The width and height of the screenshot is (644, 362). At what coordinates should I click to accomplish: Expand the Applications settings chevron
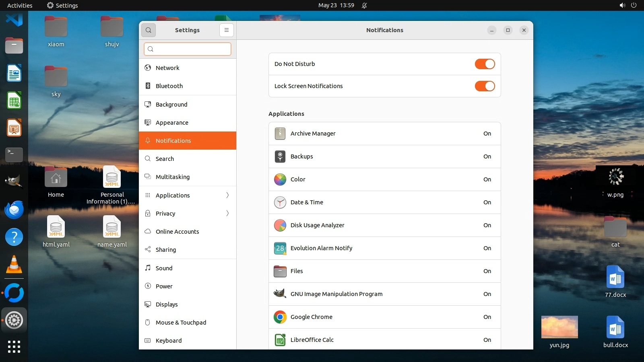(x=227, y=195)
